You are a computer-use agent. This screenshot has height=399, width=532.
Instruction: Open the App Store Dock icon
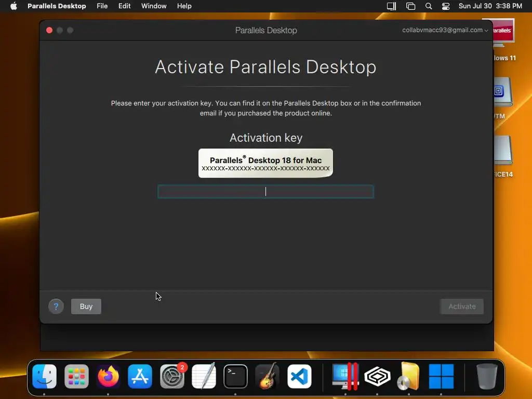[140, 376]
